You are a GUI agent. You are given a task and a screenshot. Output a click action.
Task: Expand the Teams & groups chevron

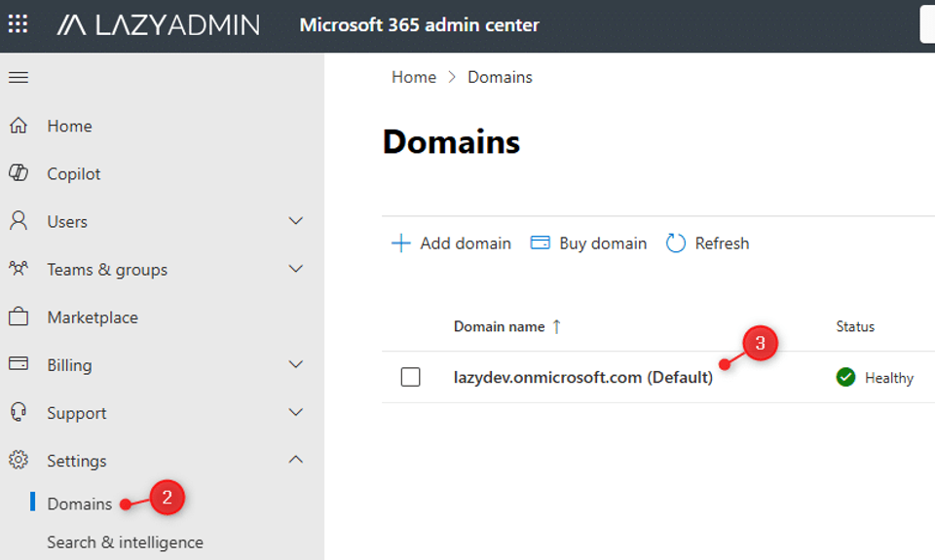[296, 269]
